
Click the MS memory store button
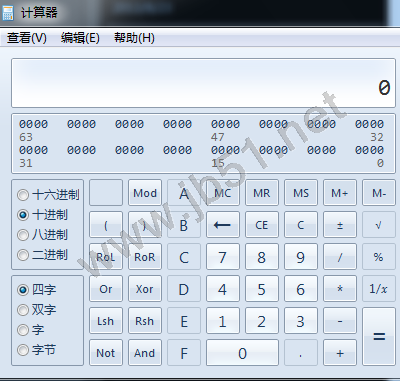[301, 193]
